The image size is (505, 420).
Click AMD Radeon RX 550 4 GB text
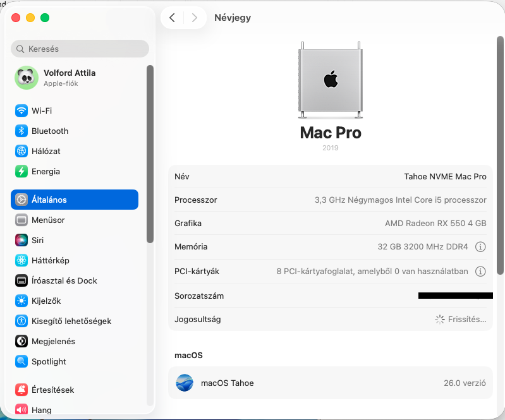point(435,223)
